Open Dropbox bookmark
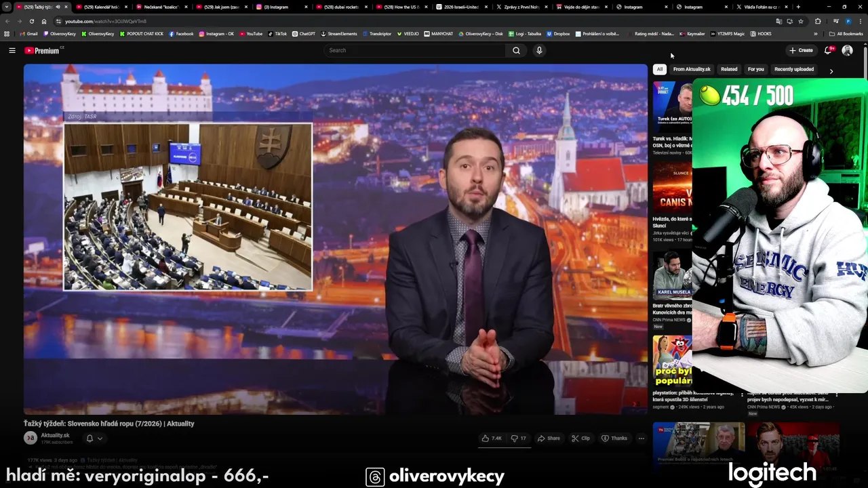The image size is (868, 488). tap(558, 34)
